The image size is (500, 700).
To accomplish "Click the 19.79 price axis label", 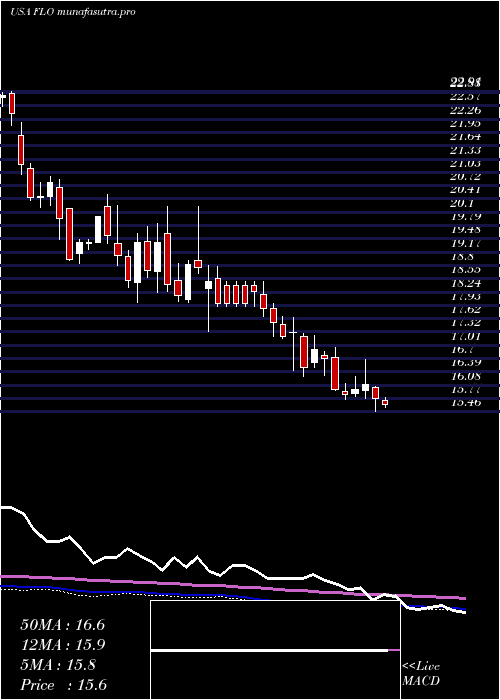I will (466, 217).
